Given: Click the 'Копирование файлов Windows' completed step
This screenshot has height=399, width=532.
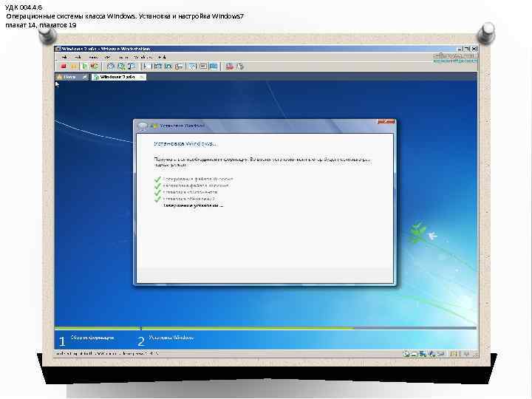Looking at the screenshot, I should coord(198,179).
